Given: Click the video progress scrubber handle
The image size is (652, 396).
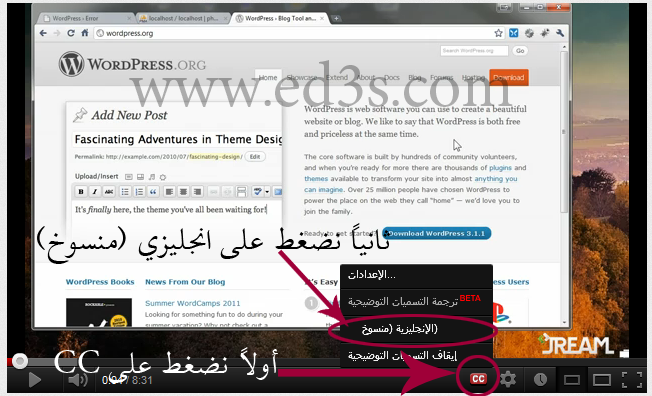Looking at the screenshot, I should [20, 361].
